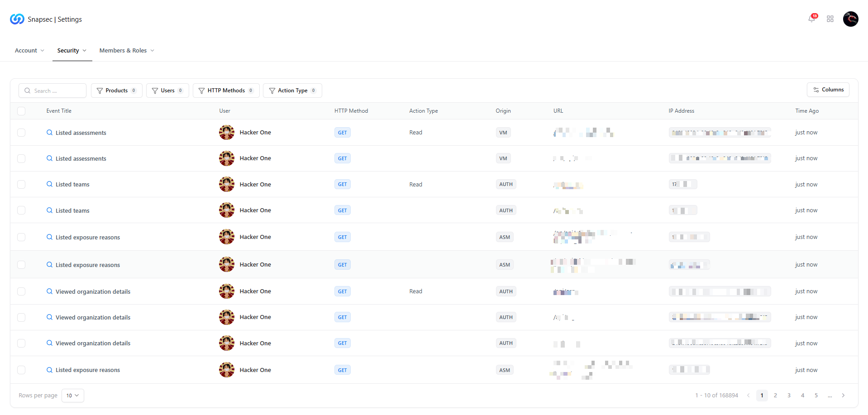Screen dimensions: 868x415
Task: Check the first Listed assessments row
Action: [x=21, y=132]
